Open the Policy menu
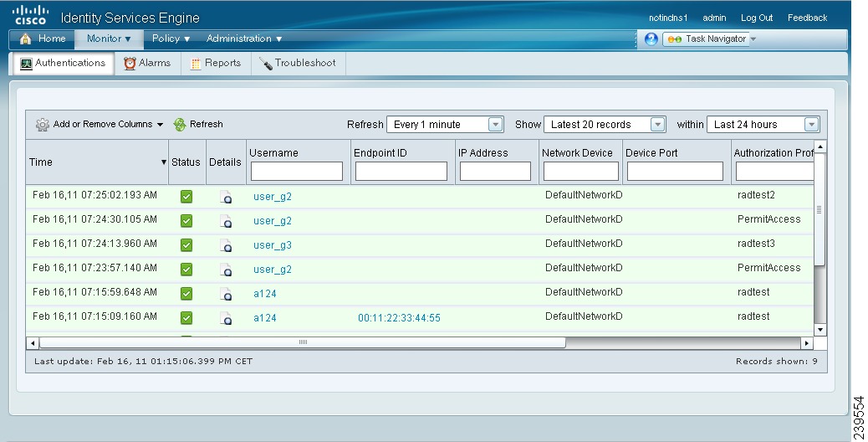The height and width of the screenshot is (442, 868). point(171,39)
